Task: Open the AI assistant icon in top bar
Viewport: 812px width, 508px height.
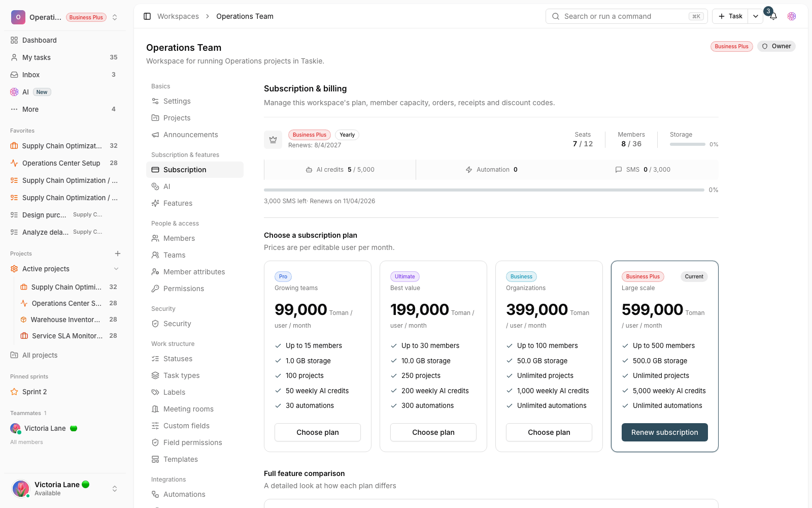Action: tap(792, 16)
